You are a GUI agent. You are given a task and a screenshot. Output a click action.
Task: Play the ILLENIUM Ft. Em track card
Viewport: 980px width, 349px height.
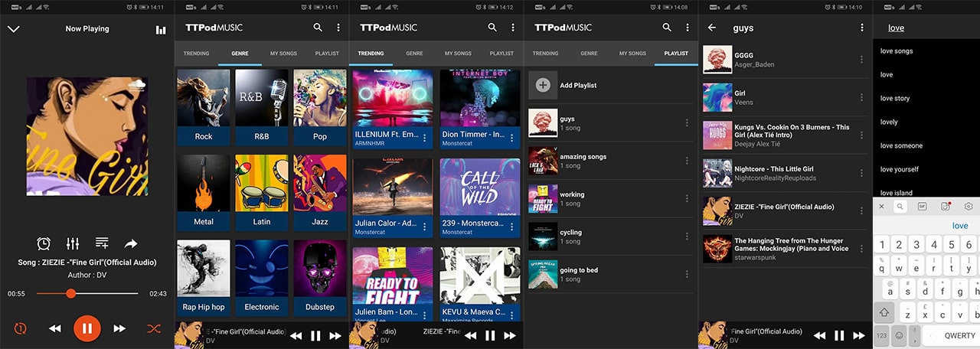coord(393,109)
